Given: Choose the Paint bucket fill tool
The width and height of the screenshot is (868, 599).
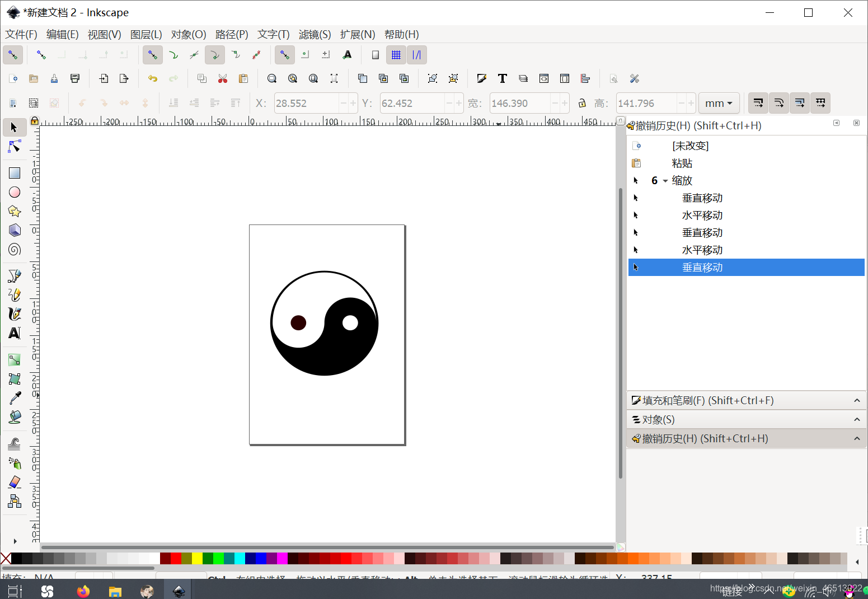Looking at the screenshot, I should pos(14,417).
